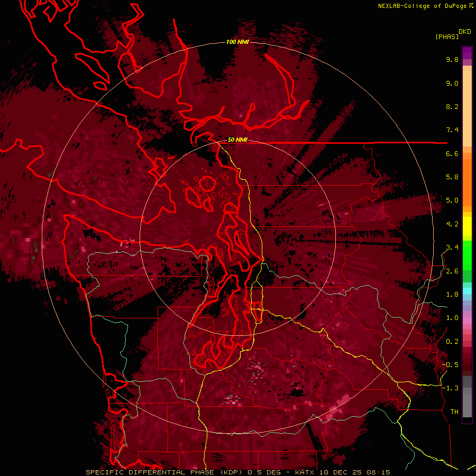Click the TH threshold label on the legend
476x476 pixels.
454,412
